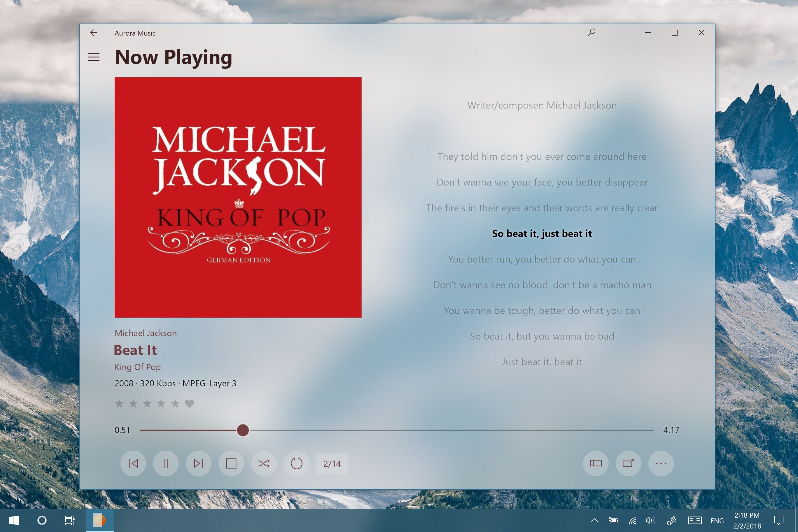Skip to the previous track

click(133, 463)
